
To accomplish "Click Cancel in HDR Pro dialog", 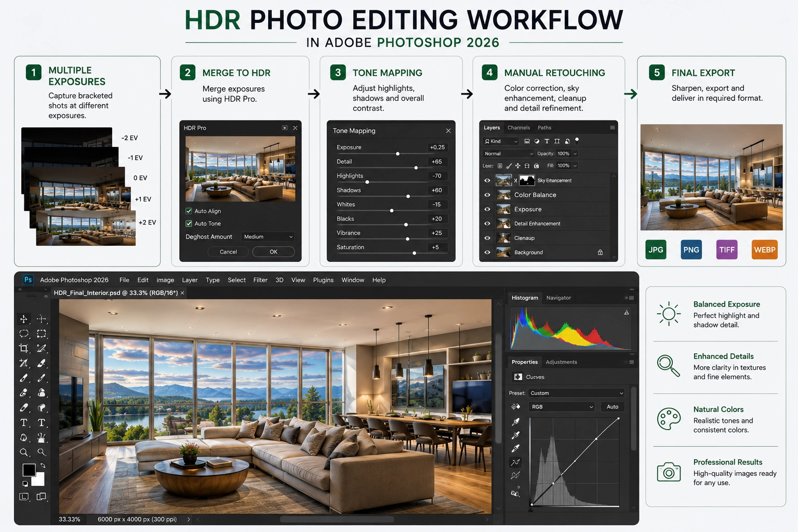I will pyautogui.click(x=228, y=251).
